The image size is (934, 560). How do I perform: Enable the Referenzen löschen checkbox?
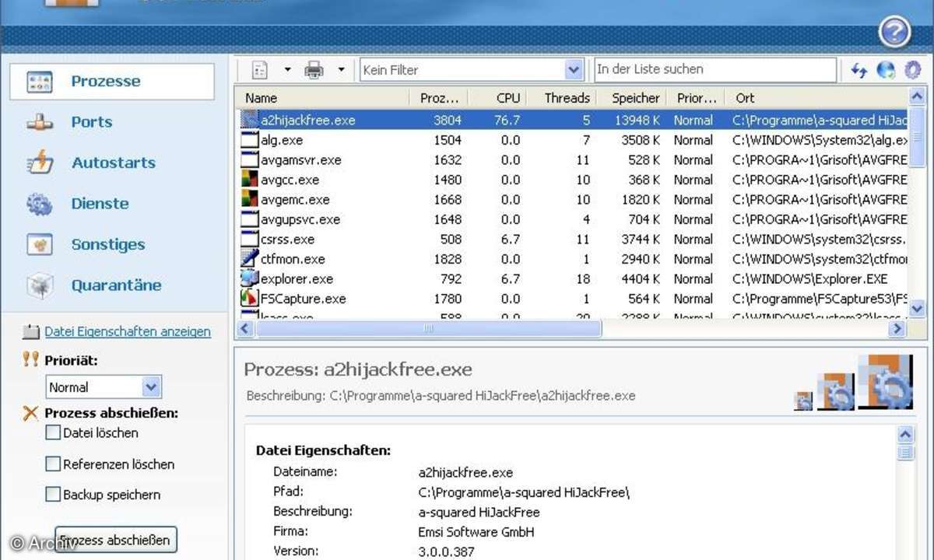point(53,464)
